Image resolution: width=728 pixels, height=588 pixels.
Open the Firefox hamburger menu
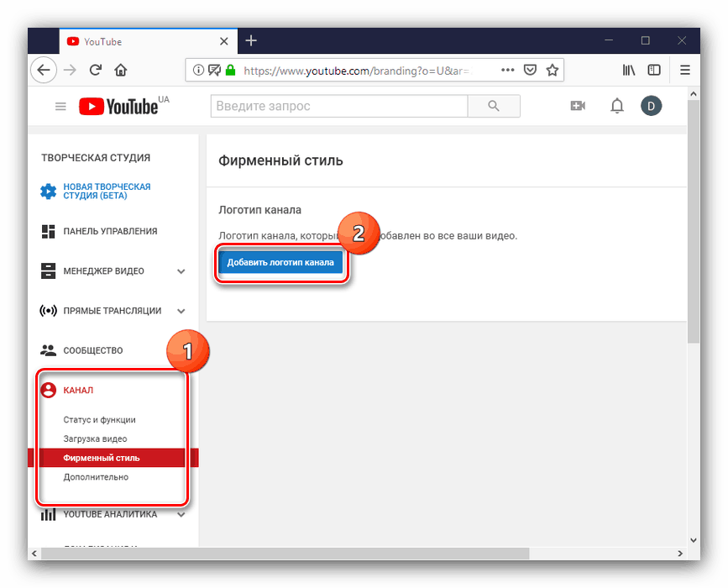[x=685, y=70]
